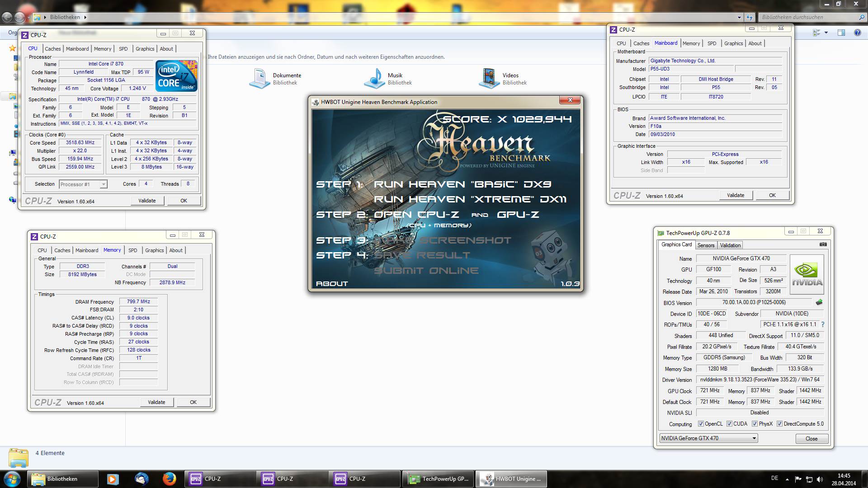
Task: Switch to Sensors tab in GPU-Z
Action: point(706,245)
